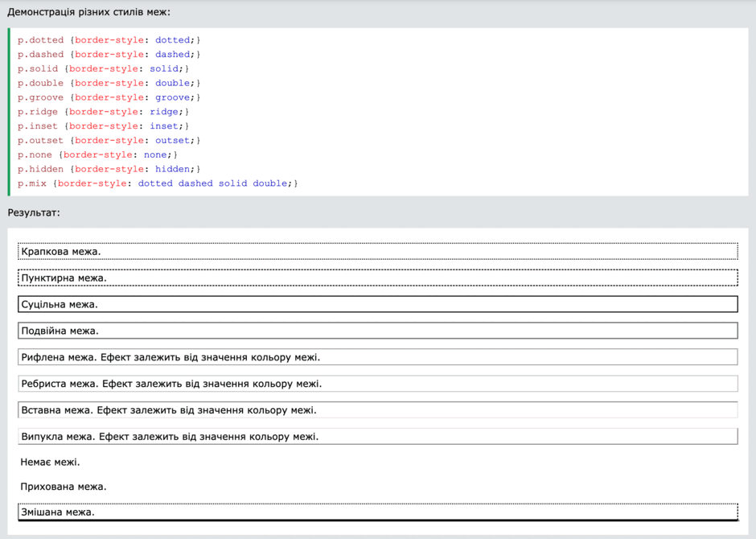Image resolution: width=756 pixels, height=539 pixels.
Task: Click the 'Подвійна межа.' double-border paragraph
Action: pyautogui.click(x=377, y=331)
